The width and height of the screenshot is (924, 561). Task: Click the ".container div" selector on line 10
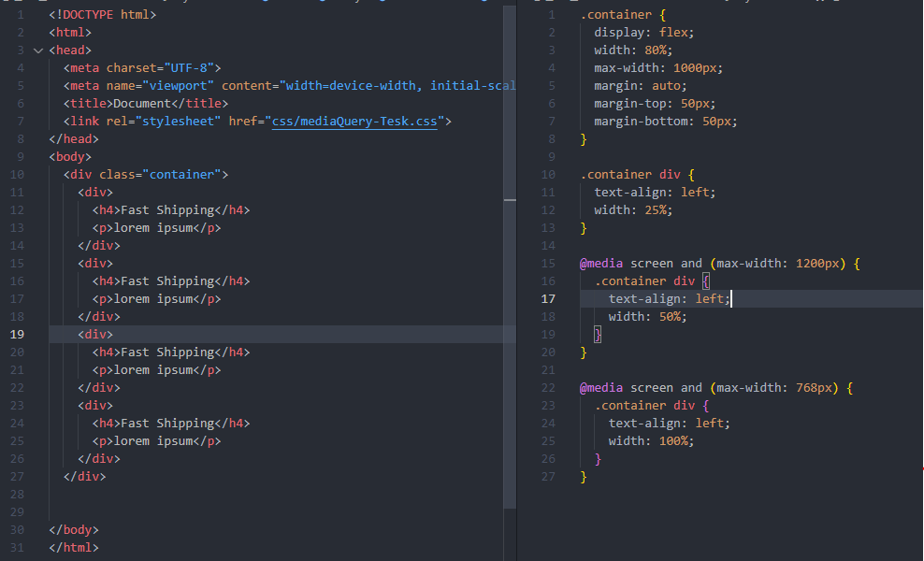point(630,175)
